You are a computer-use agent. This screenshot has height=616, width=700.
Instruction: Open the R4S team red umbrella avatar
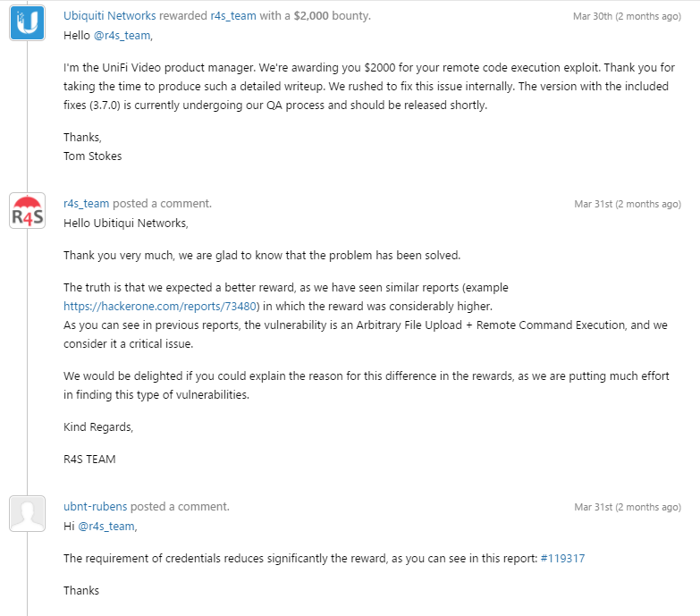coord(27,210)
